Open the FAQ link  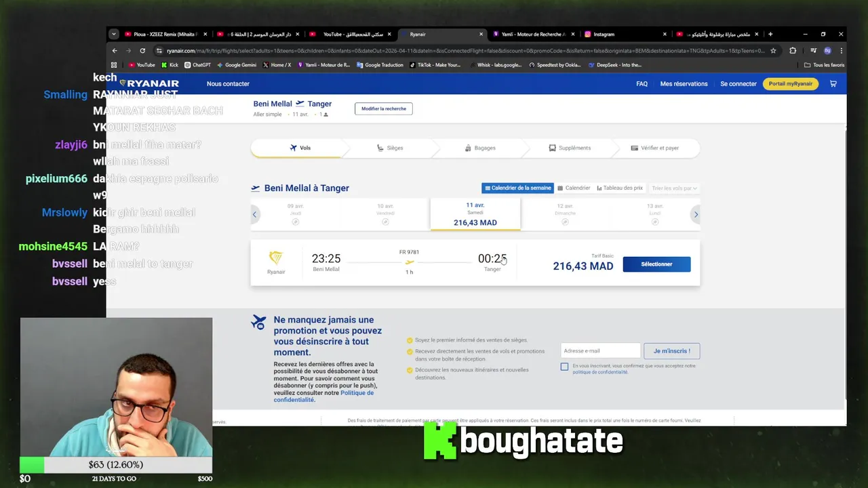tap(642, 84)
